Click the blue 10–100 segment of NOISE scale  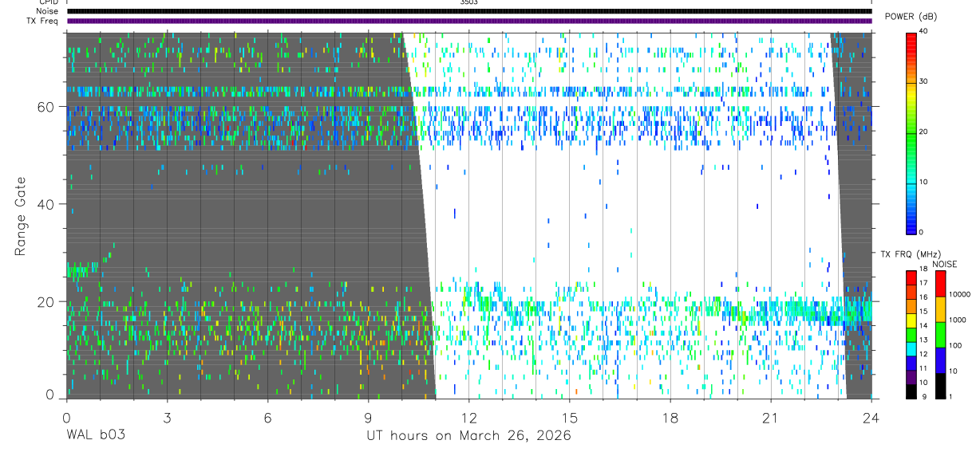pyautogui.click(x=940, y=360)
